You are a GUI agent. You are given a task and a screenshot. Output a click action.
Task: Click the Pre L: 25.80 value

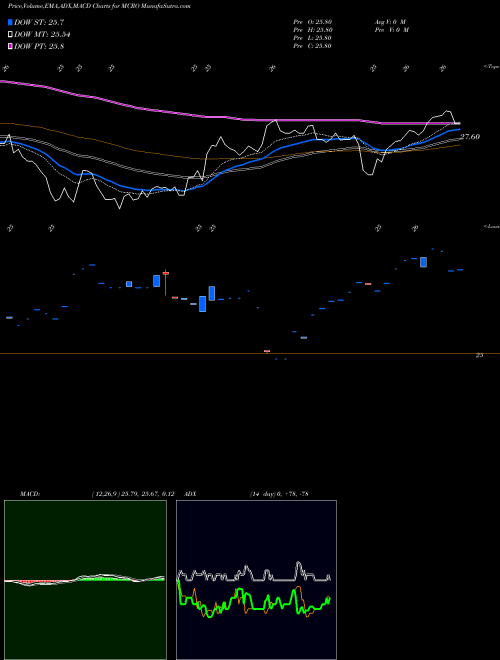(313, 38)
